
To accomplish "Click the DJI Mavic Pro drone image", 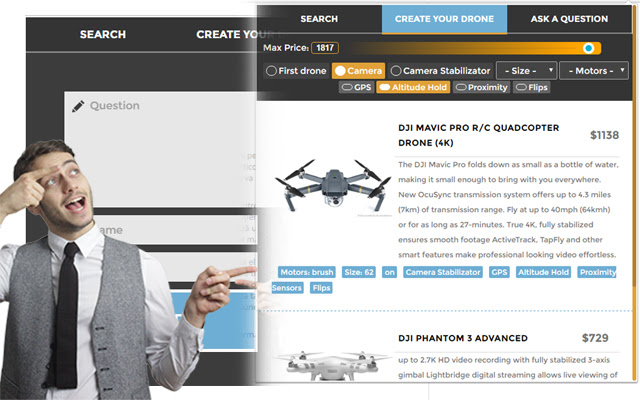I will coord(333,185).
